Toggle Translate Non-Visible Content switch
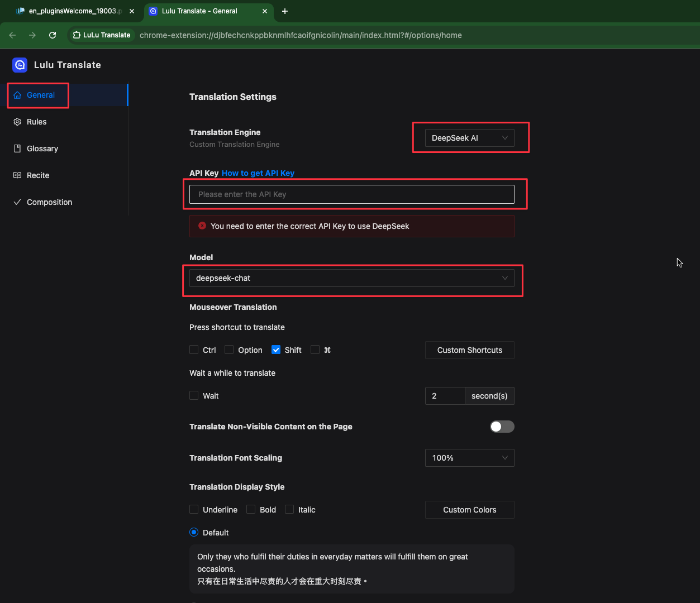This screenshot has width=700, height=603. pyautogui.click(x=502, y=427)
